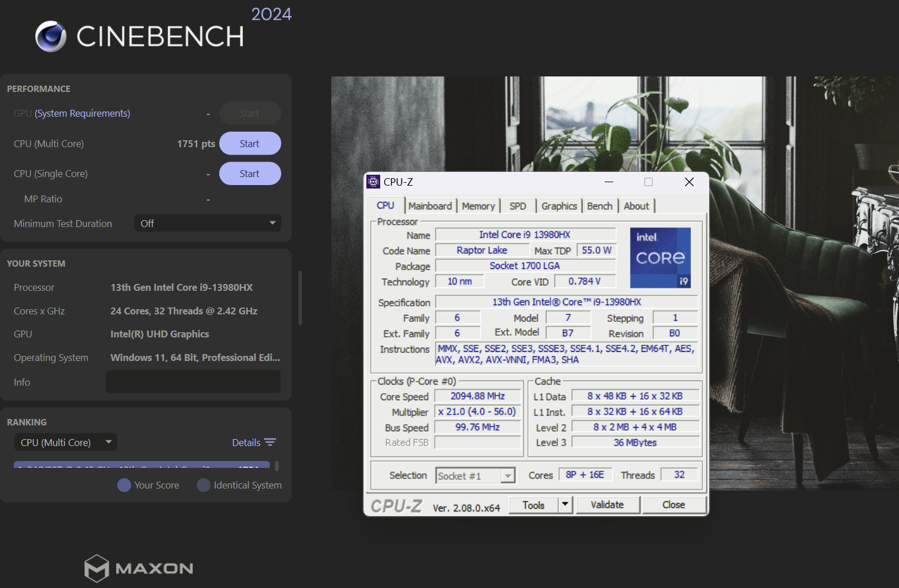Click the Level 2 cache value
This screenshot has height=588, width=899.
point(635,427)
